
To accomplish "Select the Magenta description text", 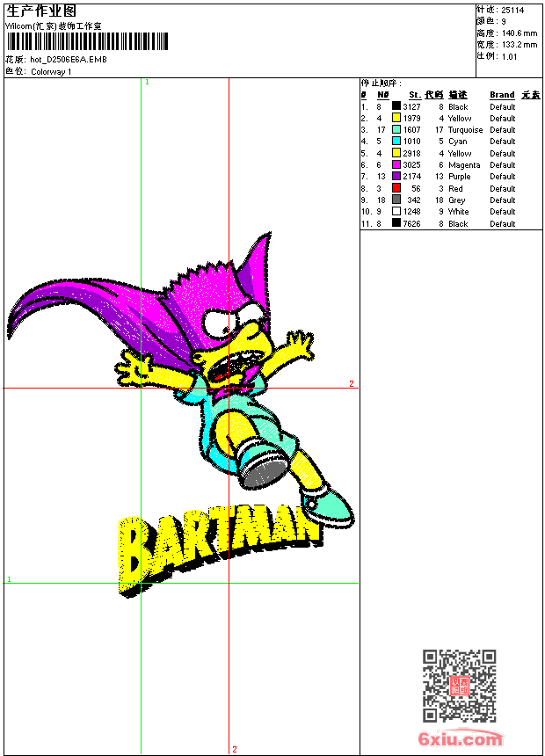I will [x=464, y=165].
